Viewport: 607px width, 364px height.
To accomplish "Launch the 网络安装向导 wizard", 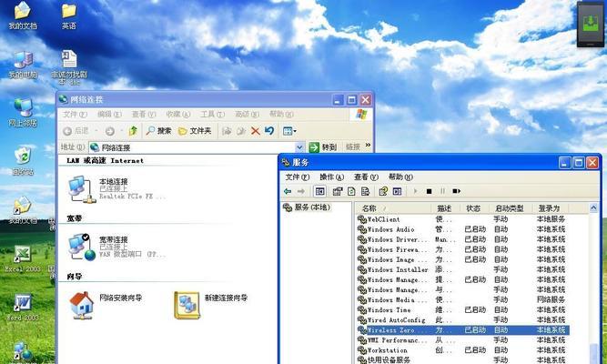I will pyautogui.click(x=106, y=305).
